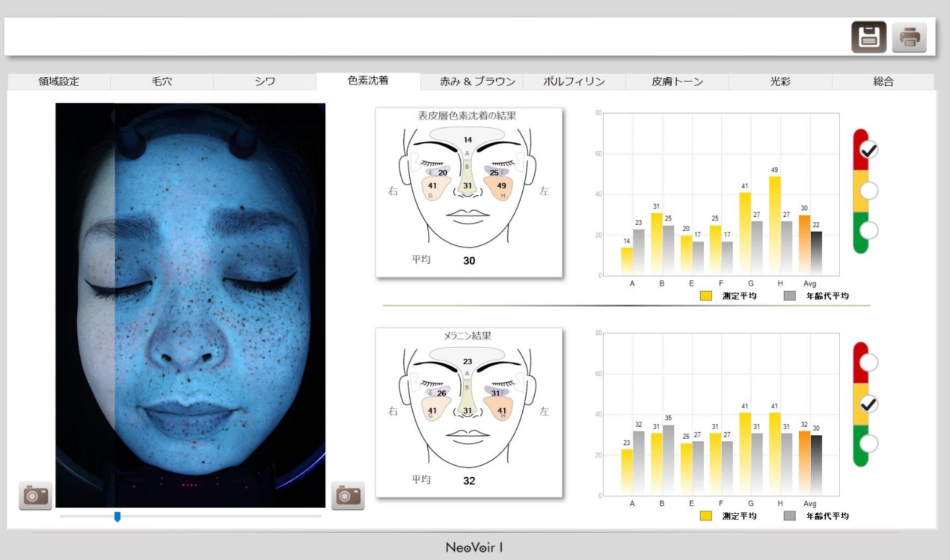Go to the 皮膚トーン tab

(x=678, y=82)
